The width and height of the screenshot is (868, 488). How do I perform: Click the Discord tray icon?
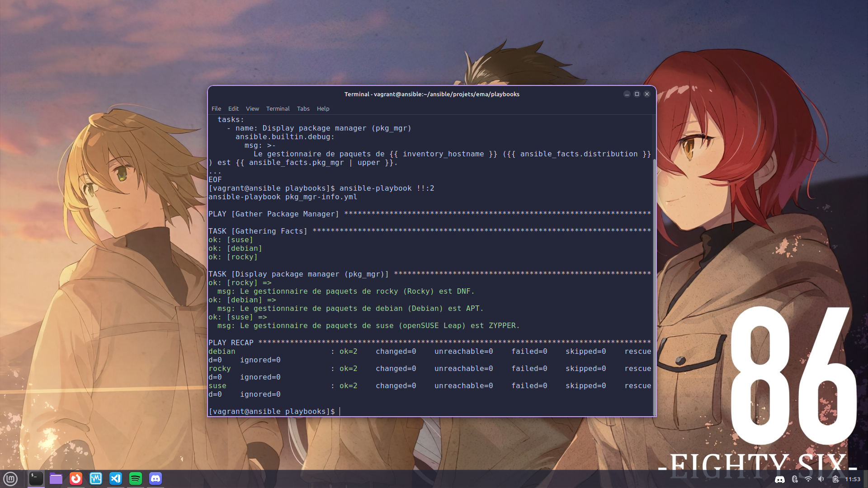780,479
